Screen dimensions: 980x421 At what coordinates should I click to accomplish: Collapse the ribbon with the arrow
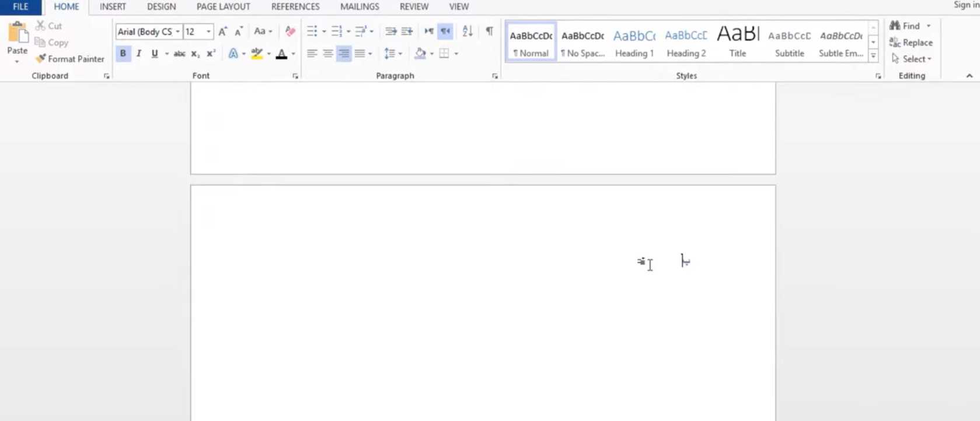tap(969, 76)
